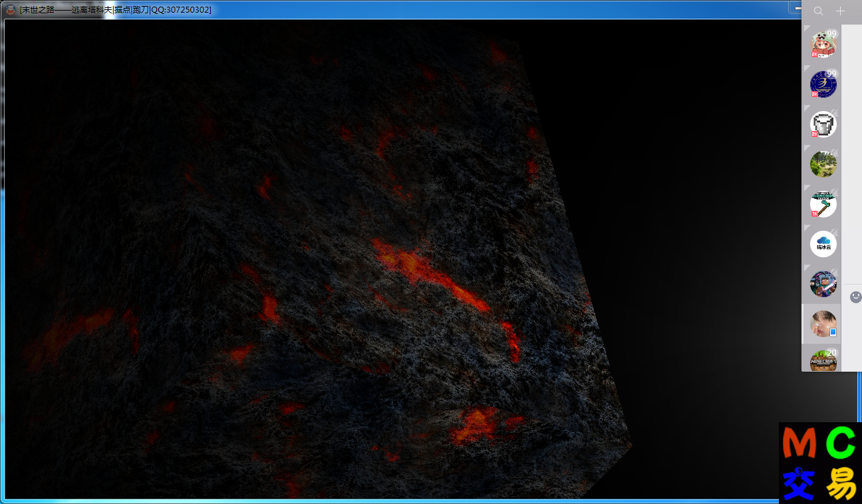Viewport: 862px width, 504px height.
Task: Select the 瑞冰云 cloud logo chat
Action: tap(823, 244)
